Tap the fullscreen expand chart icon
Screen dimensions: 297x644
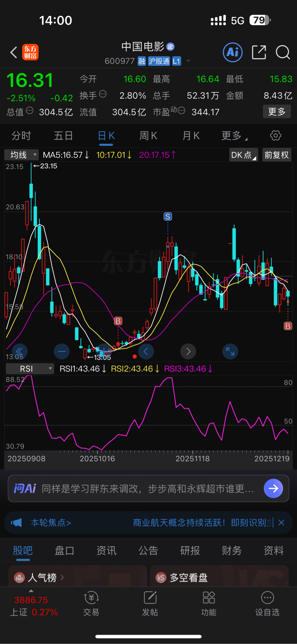pos(230,351)
